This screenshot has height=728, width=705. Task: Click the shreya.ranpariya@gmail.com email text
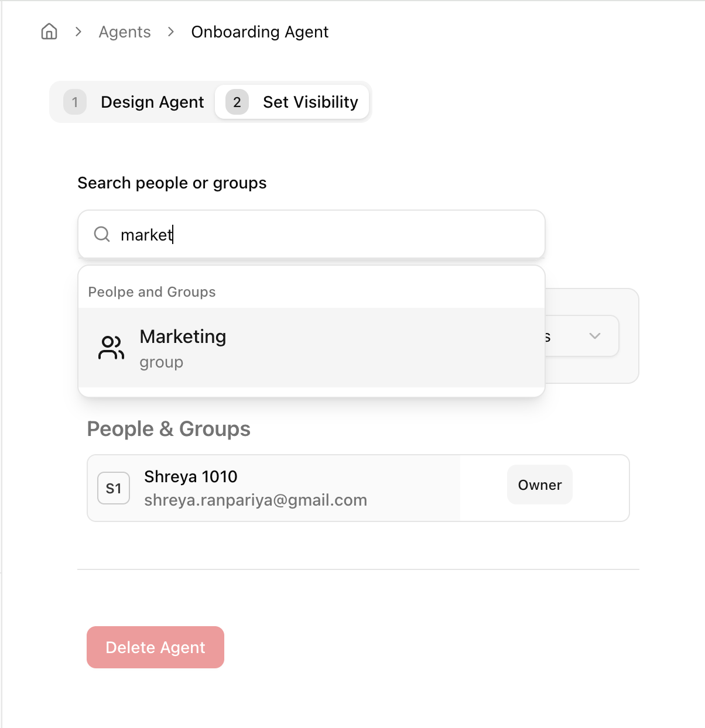click(255, 500)
